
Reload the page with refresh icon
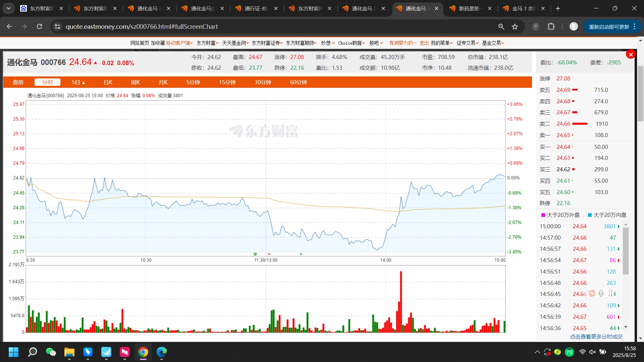(39, 26)
